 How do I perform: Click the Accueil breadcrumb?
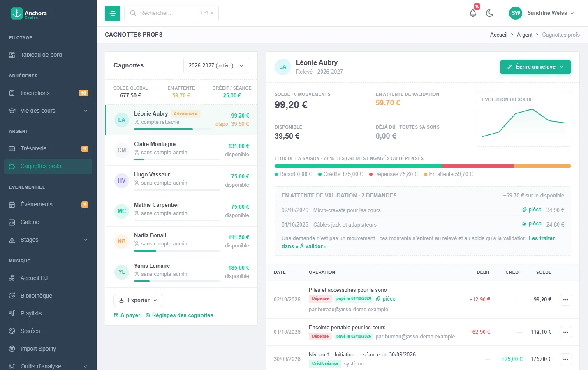[x=498, y=35]
